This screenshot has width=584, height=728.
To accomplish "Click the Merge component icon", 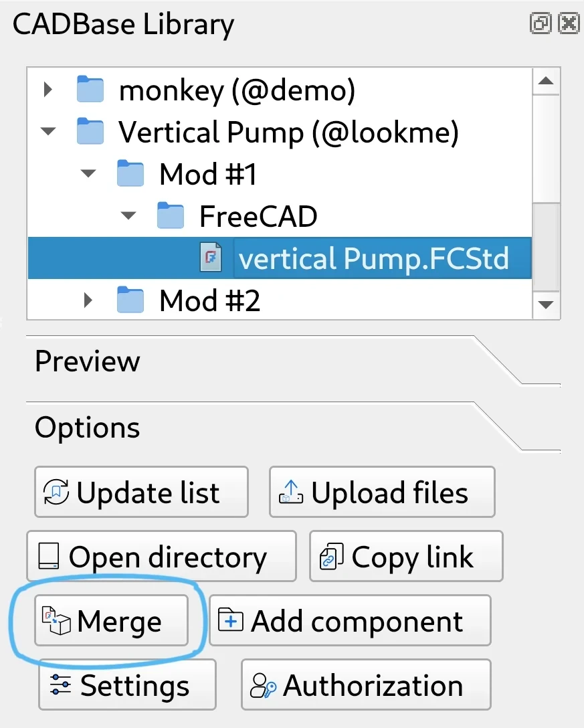I will pyautogui.click(x=57, y=620).
